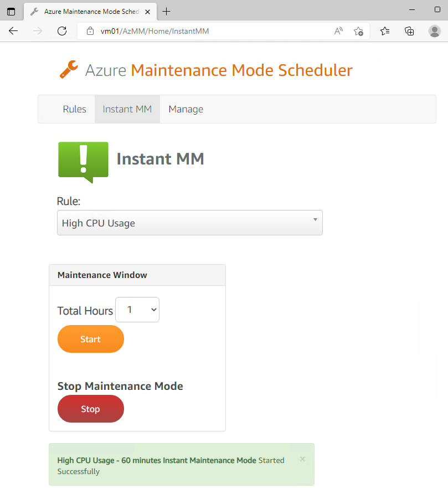Select the Azure Maintenance Mode browser tab

[91, 12]
